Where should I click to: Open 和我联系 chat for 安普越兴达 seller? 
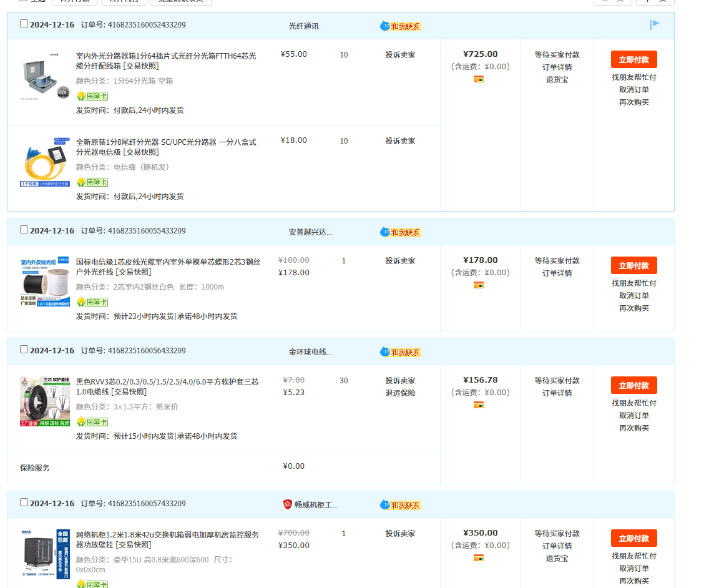[401, 232]
